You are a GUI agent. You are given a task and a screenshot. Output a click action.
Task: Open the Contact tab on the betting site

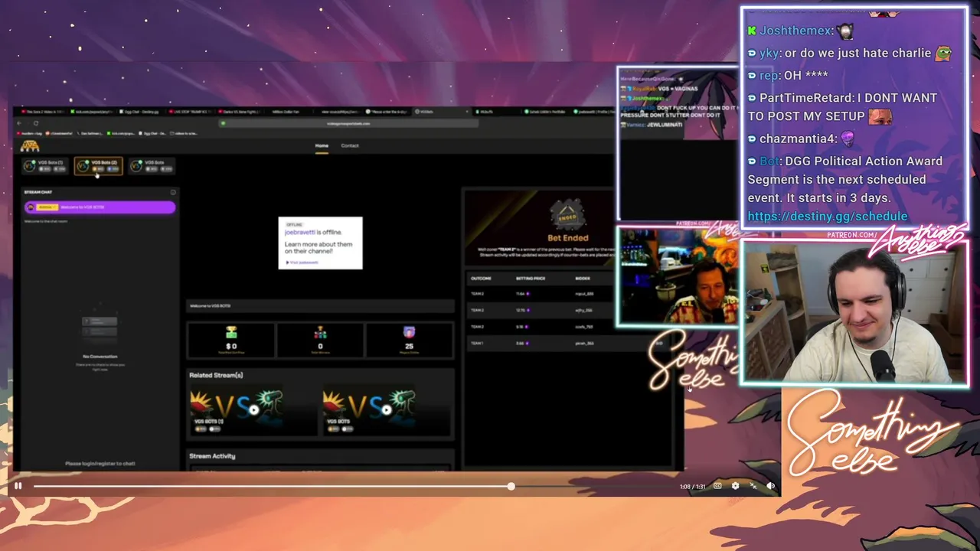[350, 145]
